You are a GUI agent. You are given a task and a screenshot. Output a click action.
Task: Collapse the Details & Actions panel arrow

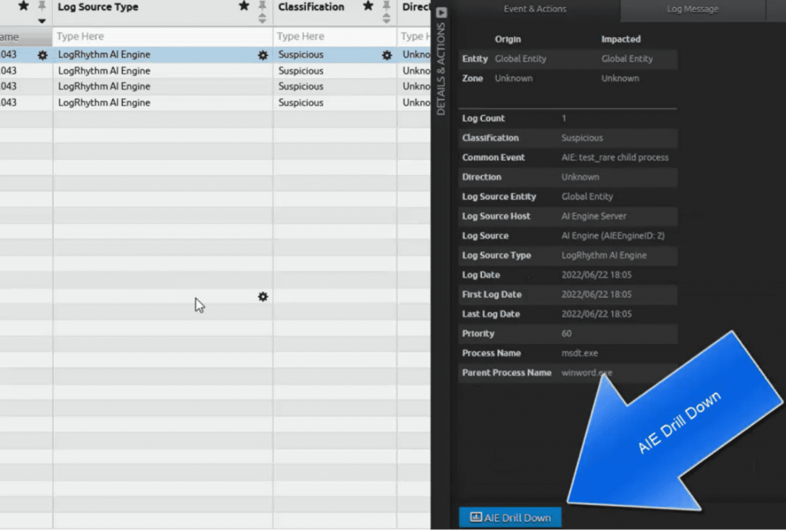pyautogui.click(x=441, y=12)
